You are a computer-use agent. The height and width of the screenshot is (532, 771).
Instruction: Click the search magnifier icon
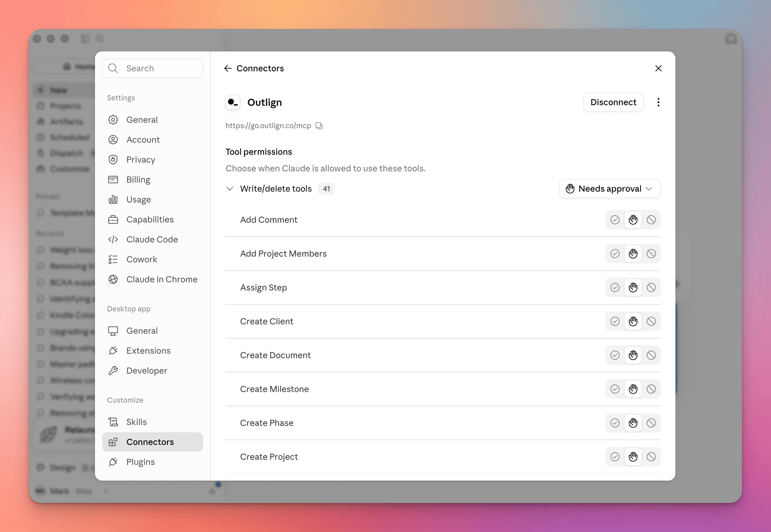113,68
